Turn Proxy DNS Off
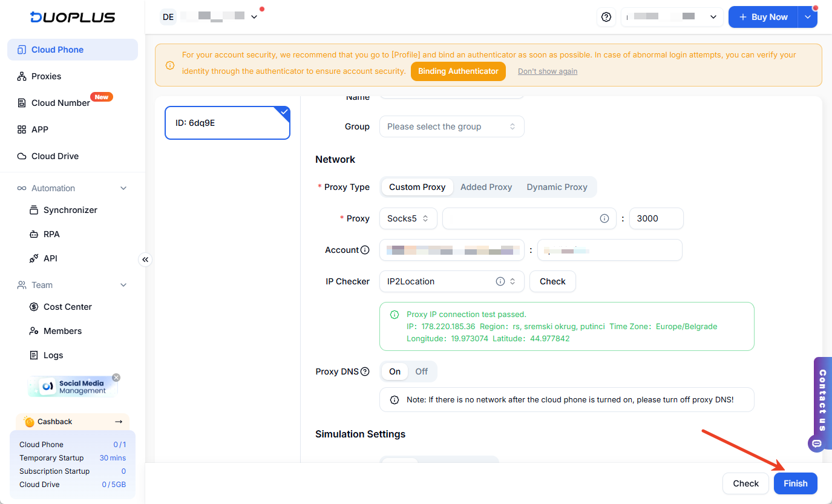This screenshot has height=504, width=832. (421, 371)
